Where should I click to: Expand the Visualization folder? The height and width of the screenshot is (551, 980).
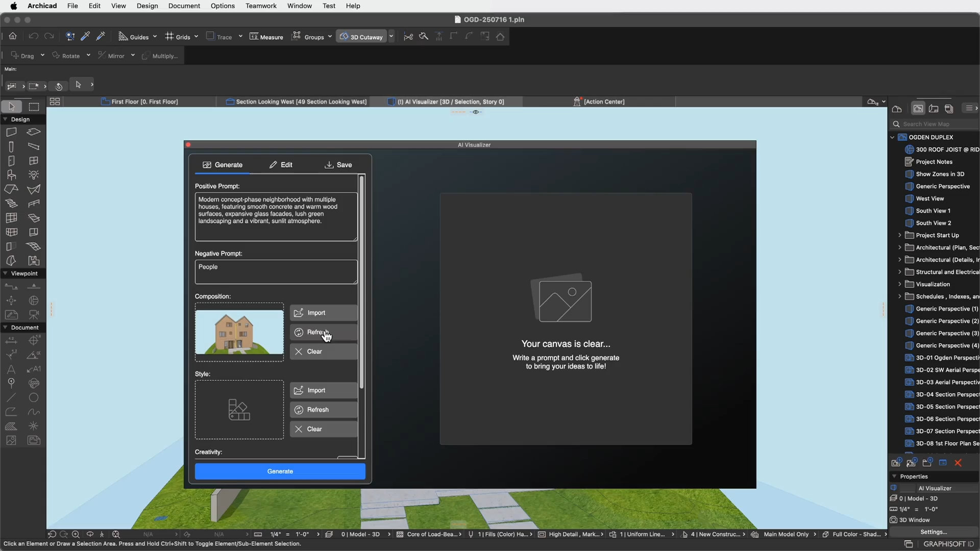899,284
